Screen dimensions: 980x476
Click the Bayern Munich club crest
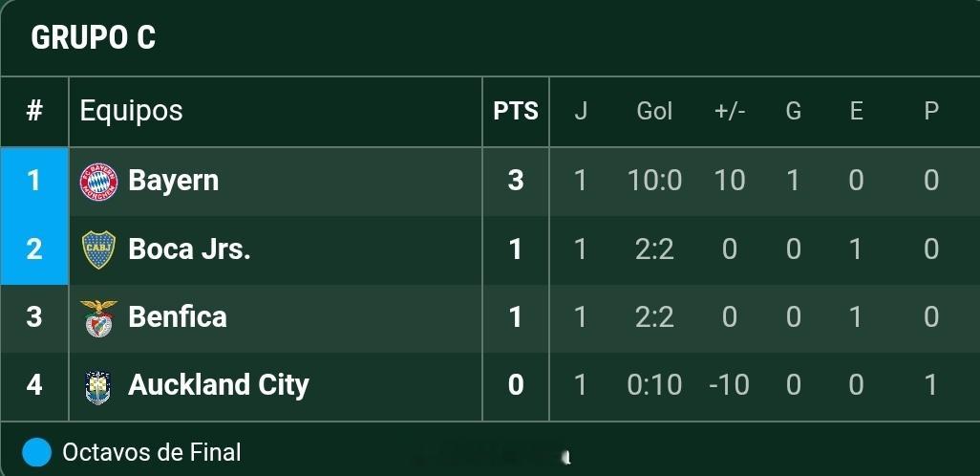point(98,182)
